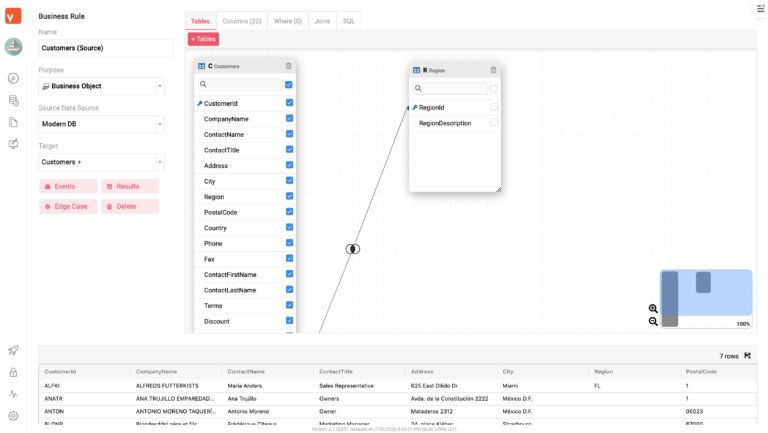Open the rocket icon in sidebar

pyautogui.click(x=13, y=350)
